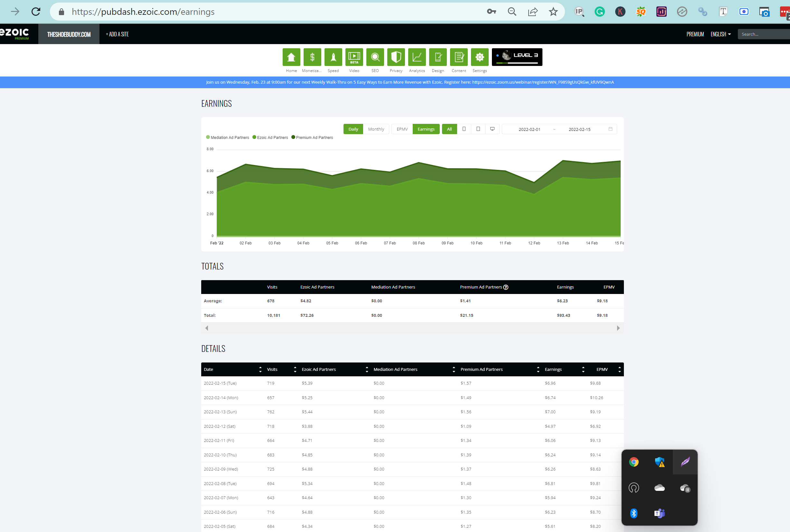Filter the chart by mobile device icon
The width and height of the screenshot is (790, 532).
click(x=464, y=129)
